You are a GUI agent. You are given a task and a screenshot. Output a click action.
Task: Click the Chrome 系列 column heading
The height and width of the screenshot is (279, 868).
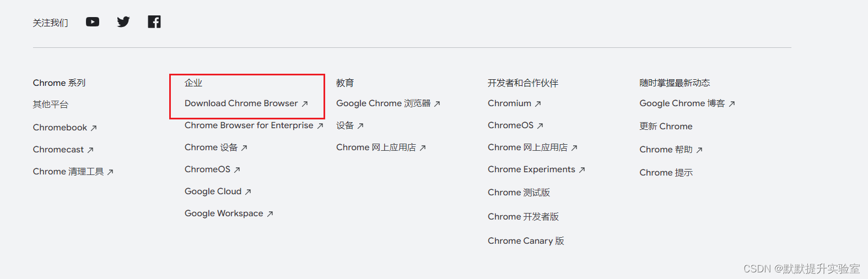click(60, 83)
